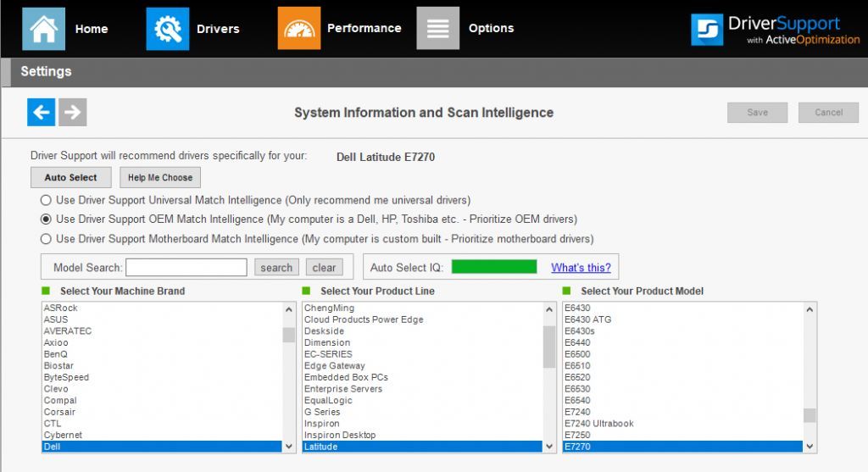The height and width of the screenshot is (472, 868).
Task: Select E7270 product model
Action: (682, 447)
